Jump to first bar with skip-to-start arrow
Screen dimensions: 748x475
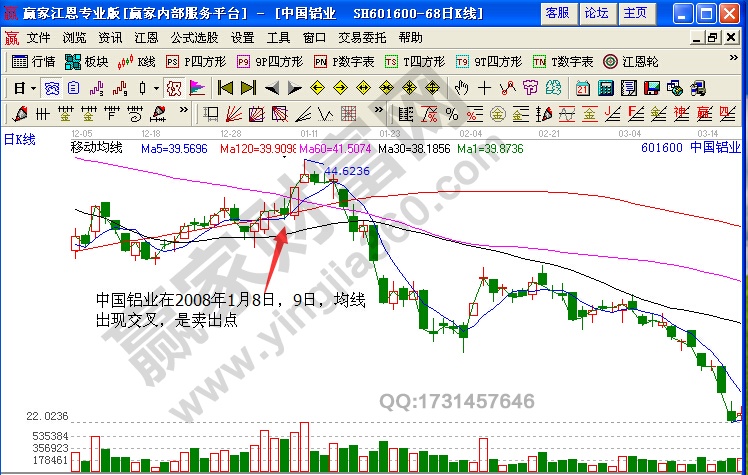(225, 87)
